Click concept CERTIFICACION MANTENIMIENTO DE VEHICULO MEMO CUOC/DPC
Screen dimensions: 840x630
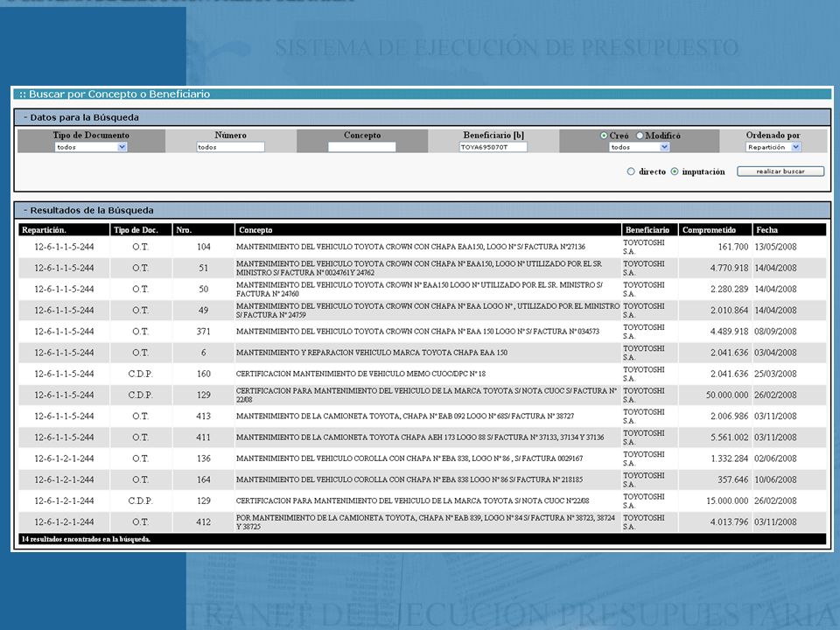click(x=360, y=374)
